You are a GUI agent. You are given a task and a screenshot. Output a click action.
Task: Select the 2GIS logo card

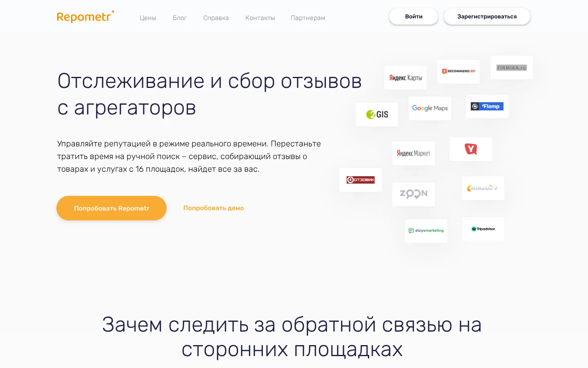pyautogui.click(x=377, y=114)
